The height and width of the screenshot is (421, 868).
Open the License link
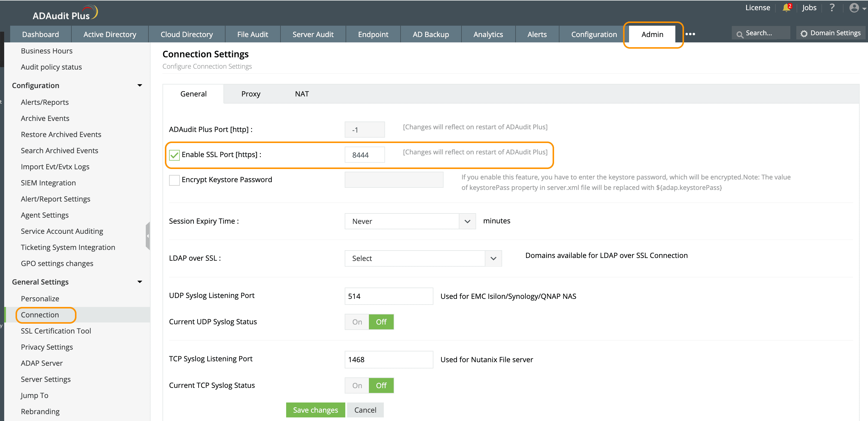[x=757, y=8]
